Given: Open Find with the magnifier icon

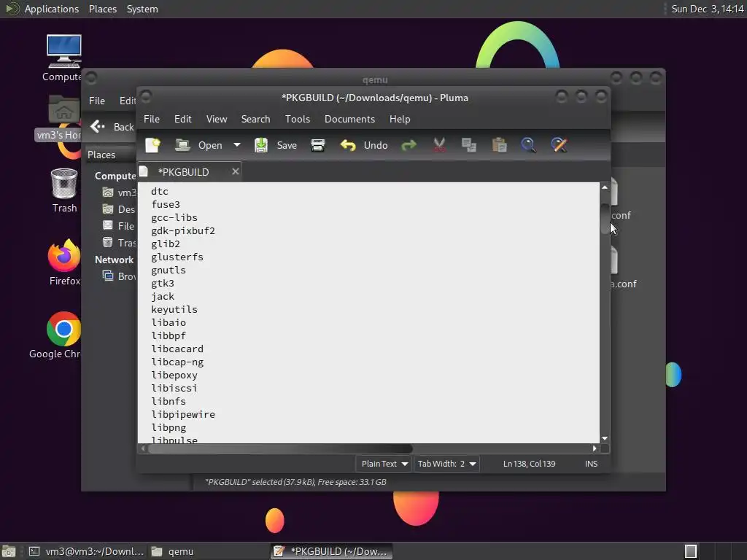Looking at the screenshot, I should [528, 145].
